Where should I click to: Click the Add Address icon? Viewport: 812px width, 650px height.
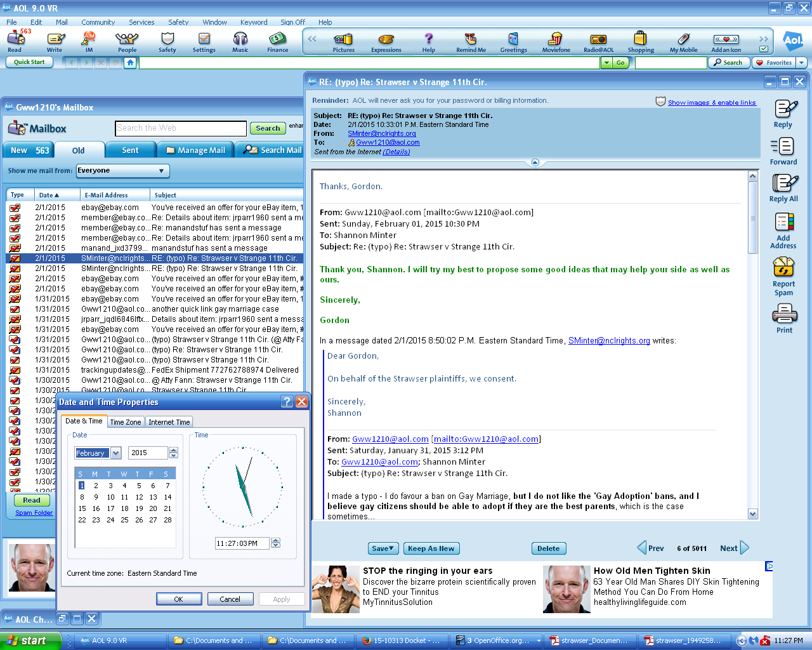coord(783,231)
